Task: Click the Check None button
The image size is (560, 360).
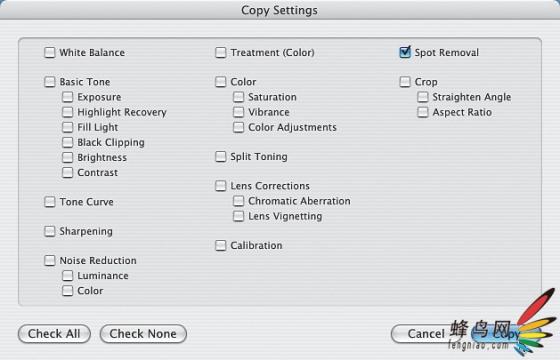Action: 143,334
